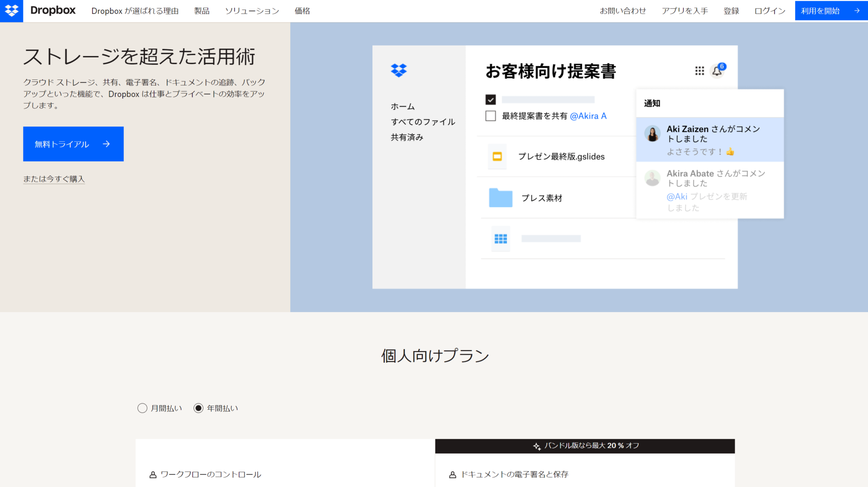This screenshot has width=868, height=487.
Task: Open the blue folder icon beside プレス素材
Action: 500,197
